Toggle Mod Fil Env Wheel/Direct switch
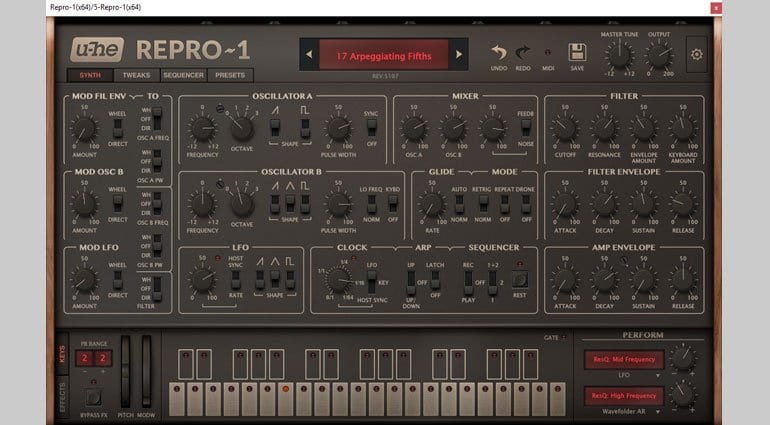770x425 pixels. (x=117, y=128)
